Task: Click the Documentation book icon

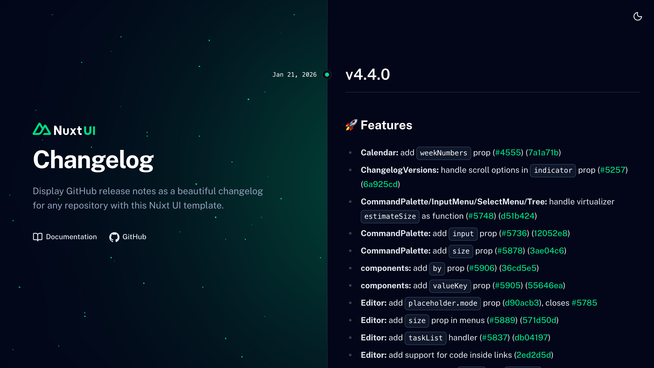Action: coord(38,237)
